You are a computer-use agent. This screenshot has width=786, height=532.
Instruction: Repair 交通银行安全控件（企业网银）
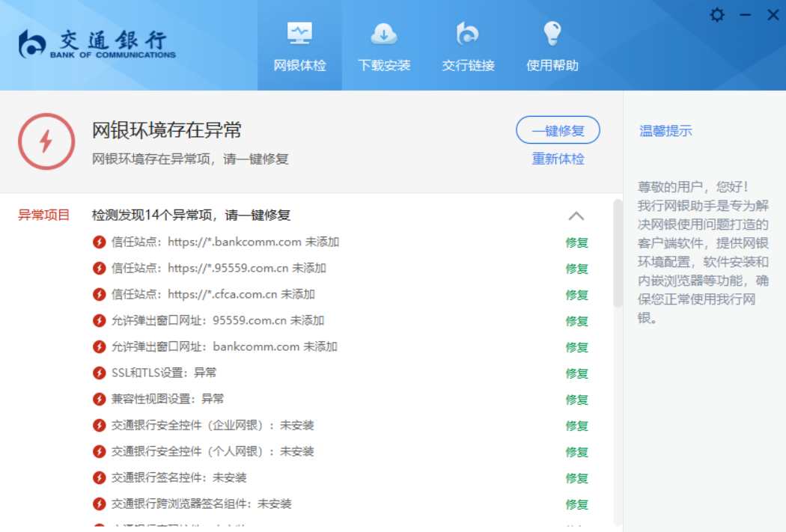[x=576, y=425]
